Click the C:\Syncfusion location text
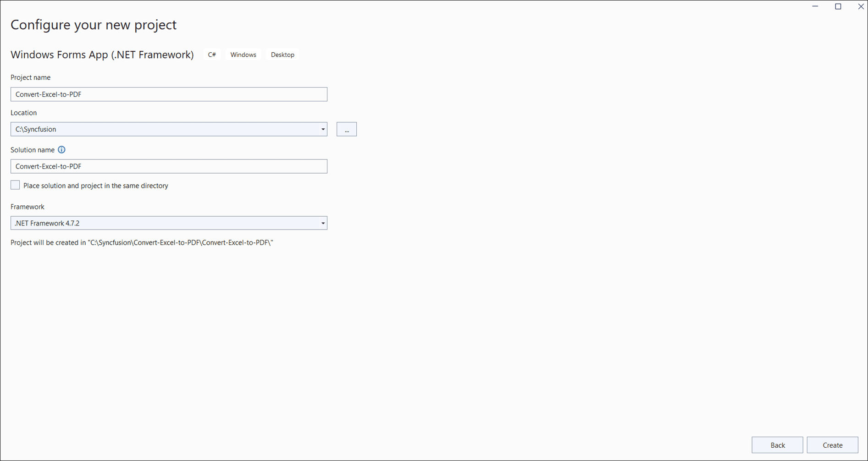 36,129
